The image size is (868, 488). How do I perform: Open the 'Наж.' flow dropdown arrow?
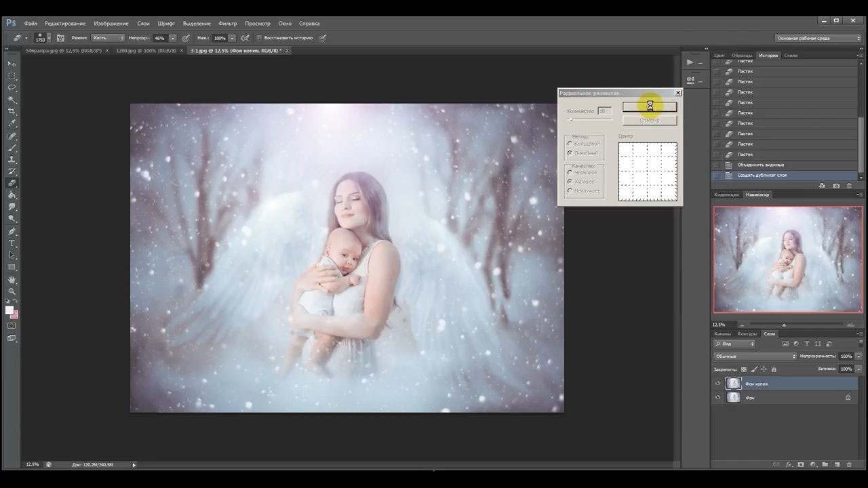coord(232,38)
